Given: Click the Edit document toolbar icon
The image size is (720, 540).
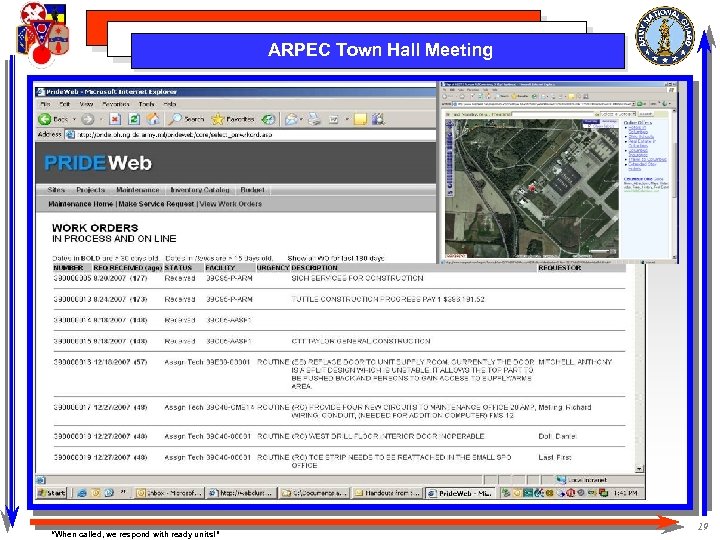Looking at the screenshot, I should pos(334,120).
